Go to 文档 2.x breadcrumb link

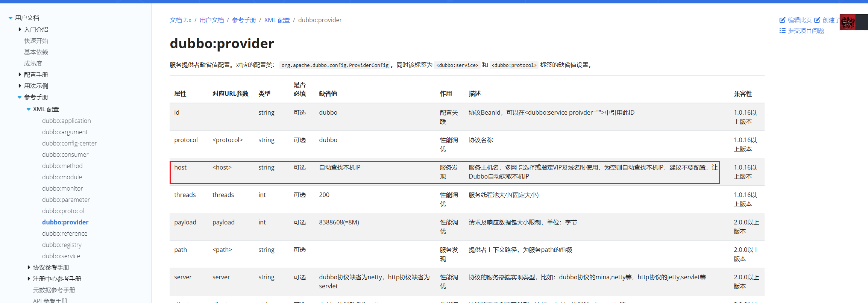tap(181, 20)
